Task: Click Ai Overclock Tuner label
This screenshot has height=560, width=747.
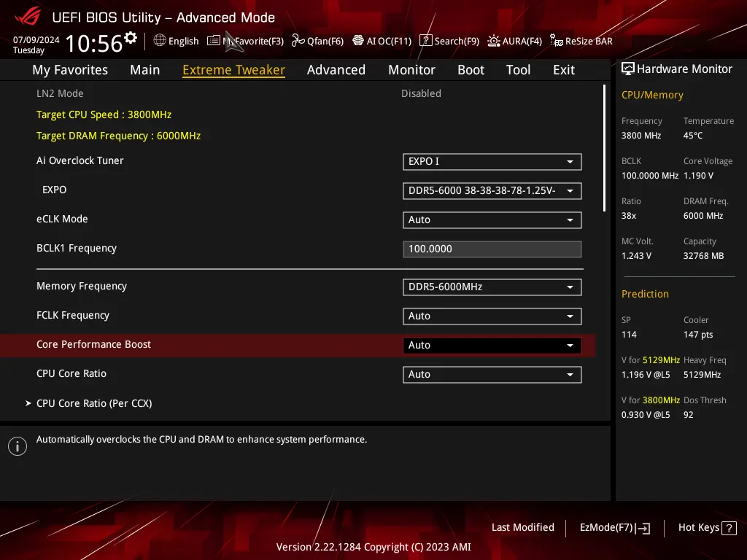Action: tap(80, 160)
